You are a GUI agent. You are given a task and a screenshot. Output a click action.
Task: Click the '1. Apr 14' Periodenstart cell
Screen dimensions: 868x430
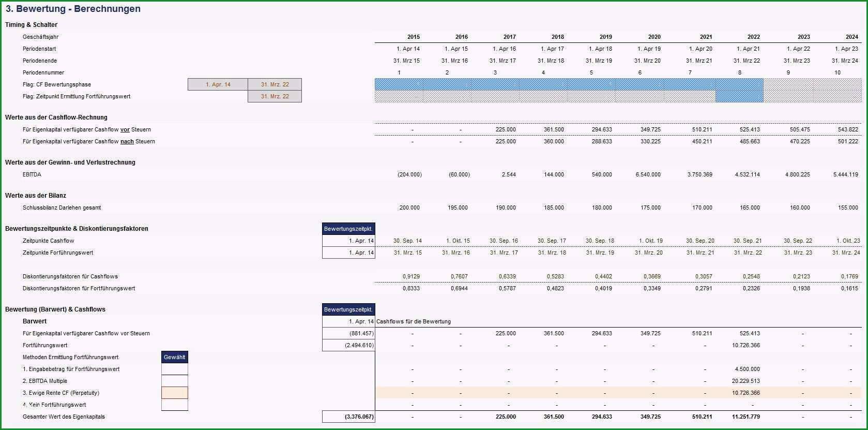408,49
